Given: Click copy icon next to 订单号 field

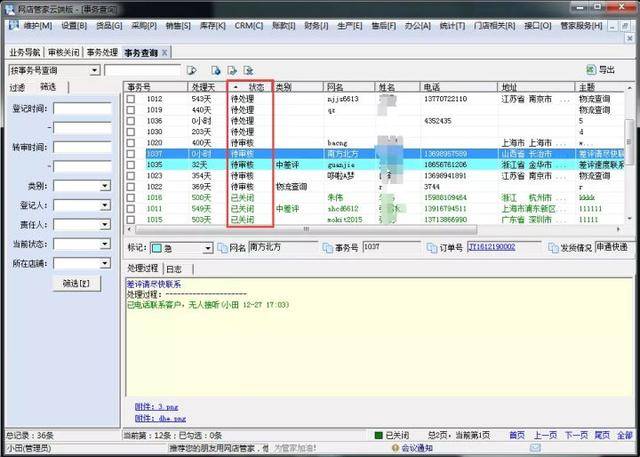Looking at the screenshot, I should pos(432,248).
